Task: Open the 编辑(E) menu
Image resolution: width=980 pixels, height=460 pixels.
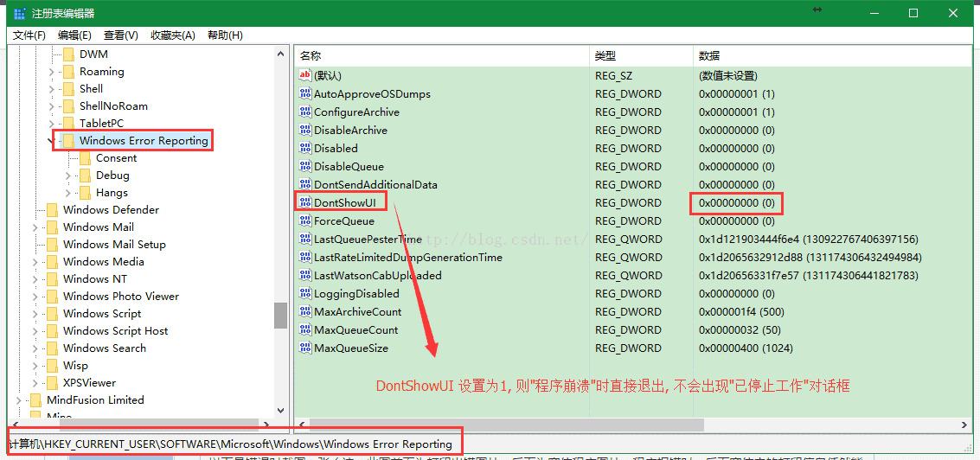Action: tap(74, 35)
